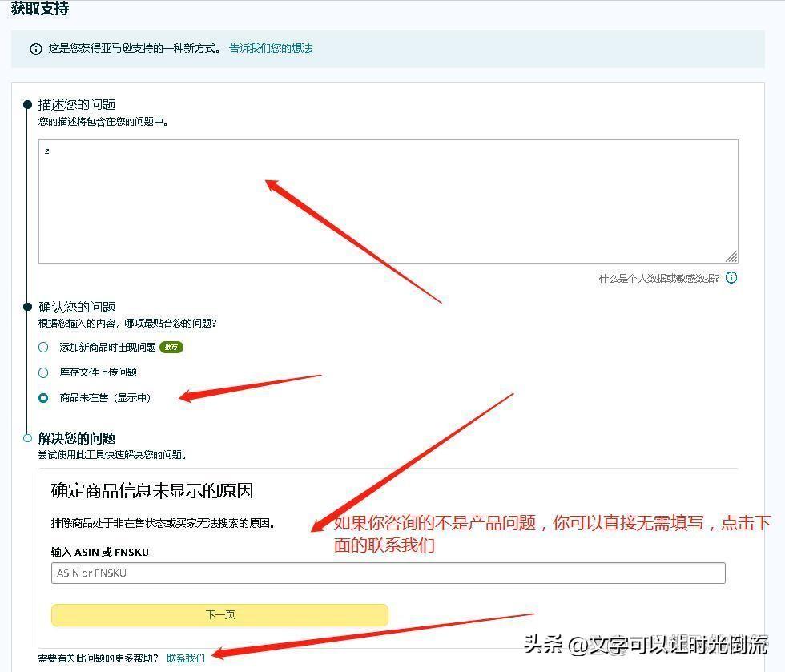
Task: Select 库存文件上传问题 radio option
Action: click(x=43, y=372)
